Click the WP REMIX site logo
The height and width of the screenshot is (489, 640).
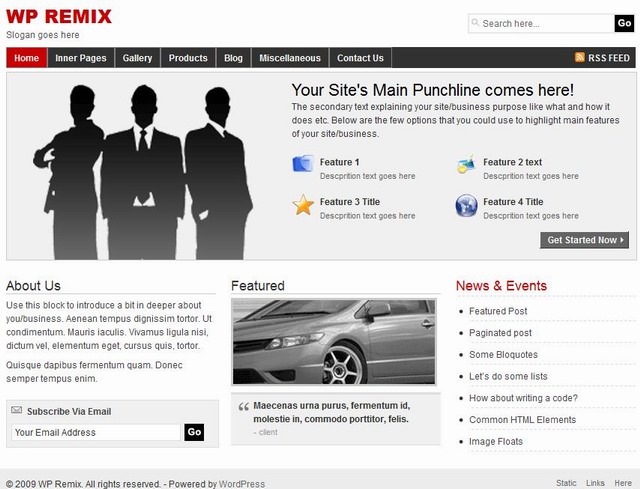[59, 17]
